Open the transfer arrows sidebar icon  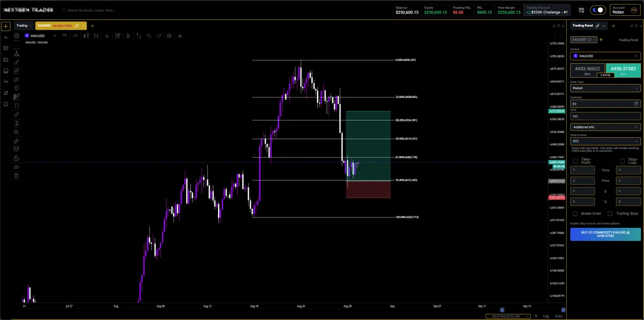[5, 93]
